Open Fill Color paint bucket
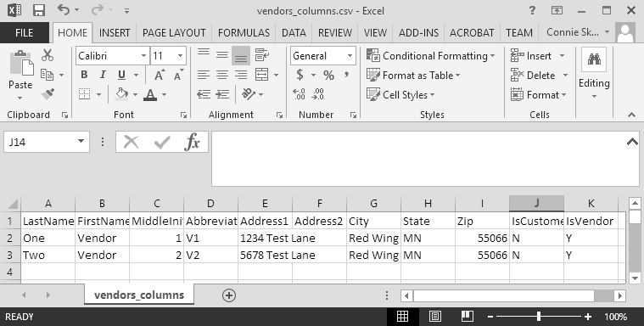The height and width of the screenshot is (326, 644). tap(121, 94)
